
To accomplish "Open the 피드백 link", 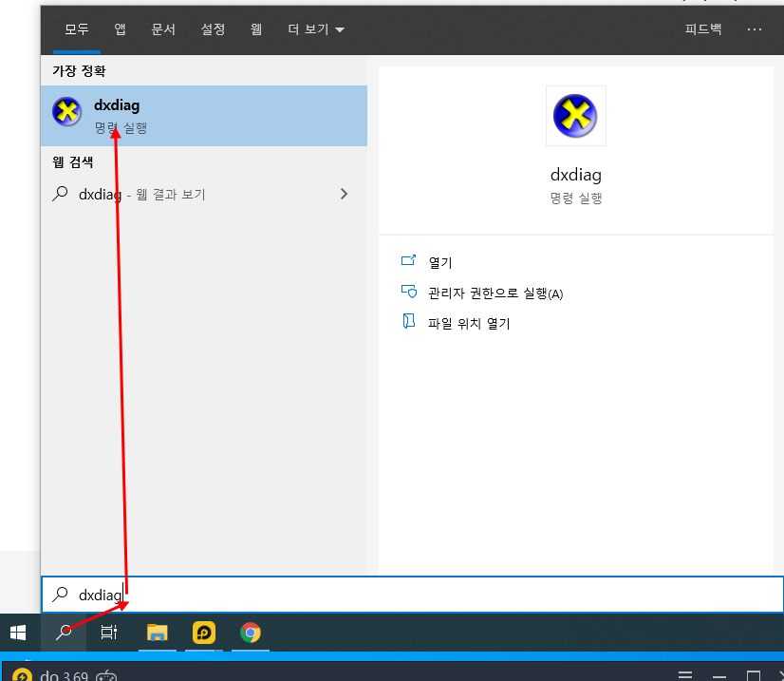I will click(703, 29).
